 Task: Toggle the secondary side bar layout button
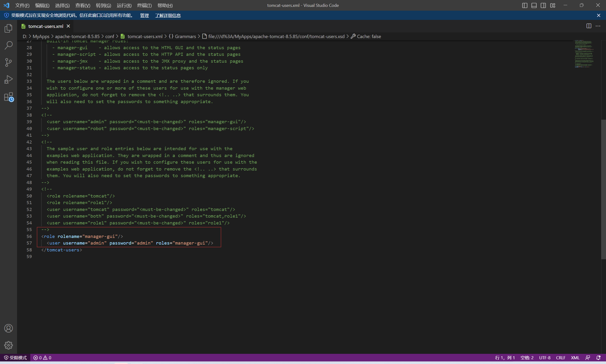543,5
